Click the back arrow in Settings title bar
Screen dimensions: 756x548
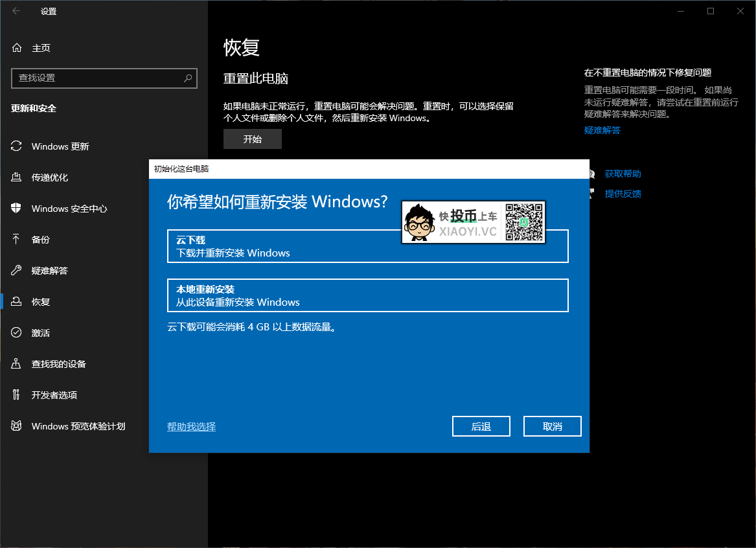coord(16,10)
